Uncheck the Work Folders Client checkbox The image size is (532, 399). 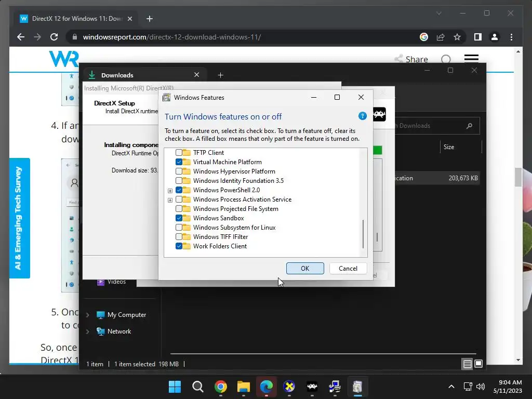click(179, 246)
